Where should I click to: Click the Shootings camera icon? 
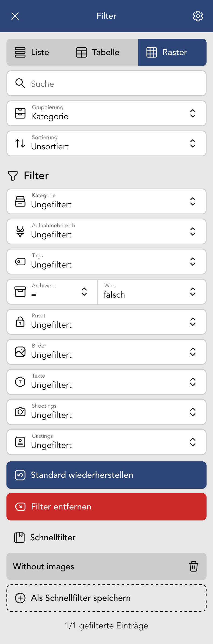coord(20,412)
